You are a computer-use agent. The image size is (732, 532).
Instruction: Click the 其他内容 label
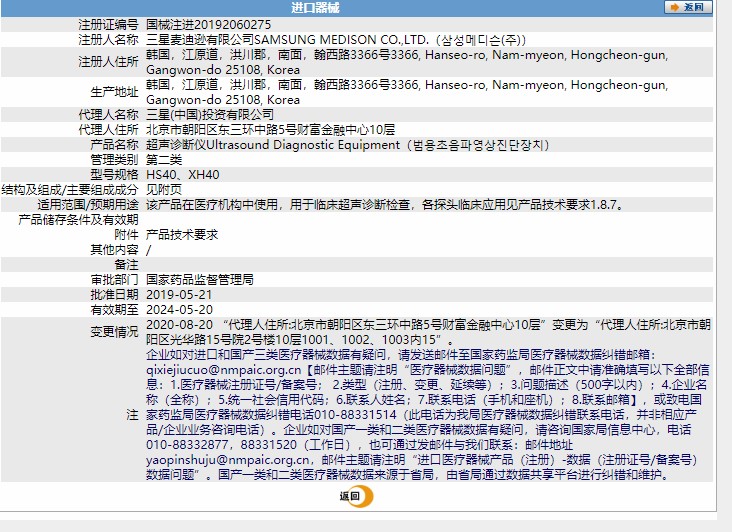click(114, 250)
